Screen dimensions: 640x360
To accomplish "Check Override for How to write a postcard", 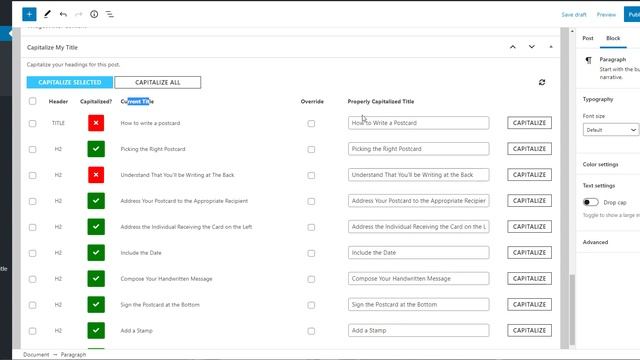I will pyautogui.click(x=311, y=123).
